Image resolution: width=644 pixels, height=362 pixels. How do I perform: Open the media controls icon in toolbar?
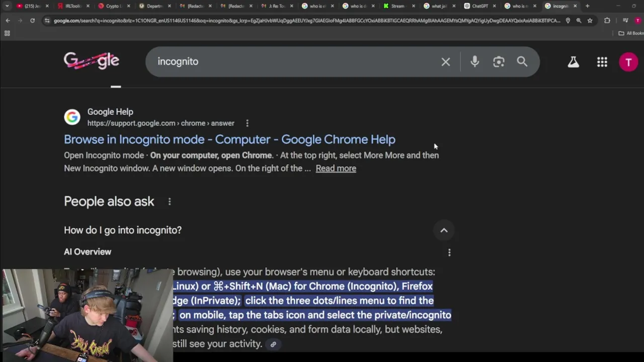(x=625, y=21)
